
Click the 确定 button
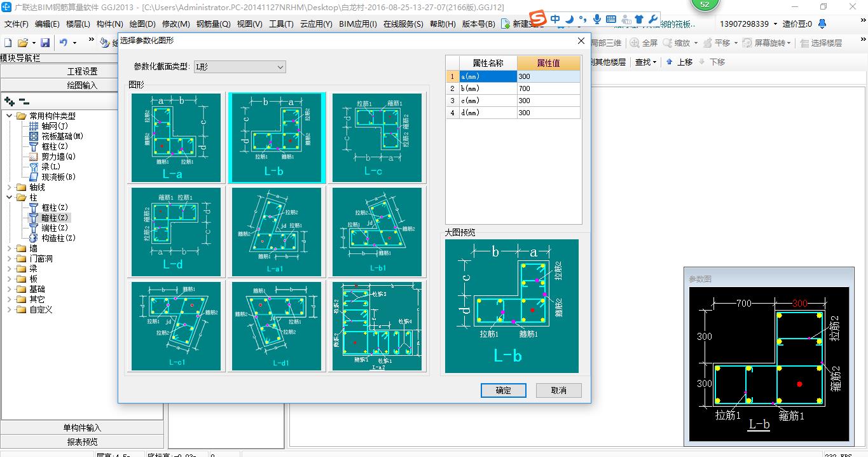click(503, 390)
